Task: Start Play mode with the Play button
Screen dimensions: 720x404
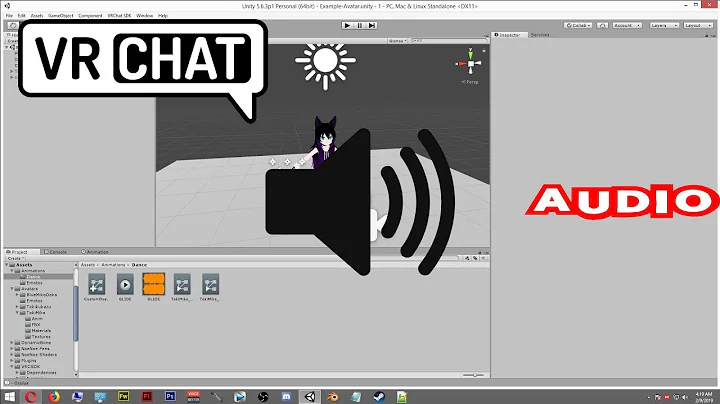Action: [347, 25]
